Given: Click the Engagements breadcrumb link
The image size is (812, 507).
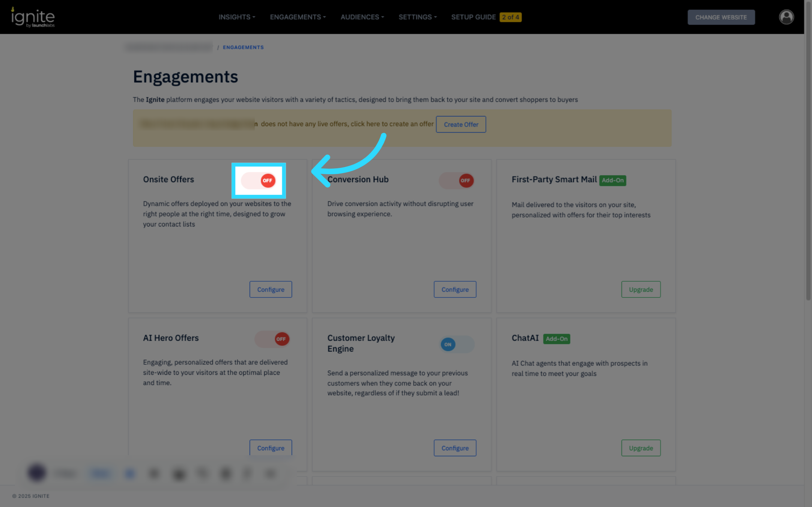Looking at the screenshot, I should pos(243,47).
